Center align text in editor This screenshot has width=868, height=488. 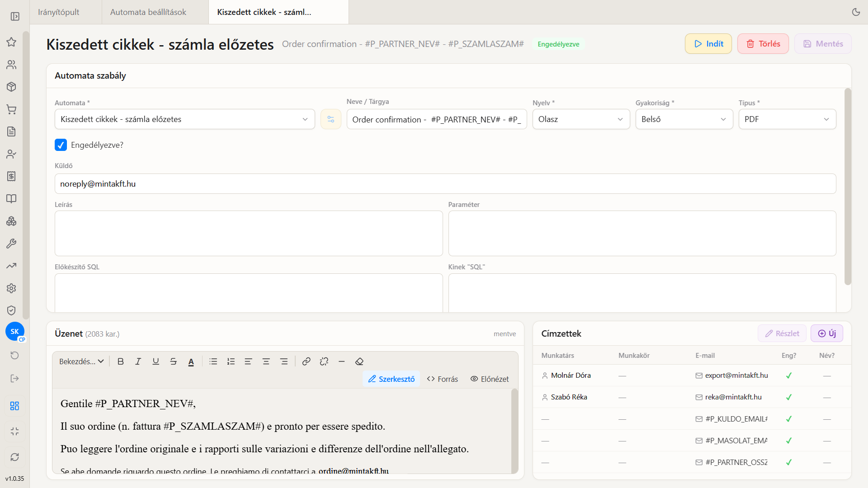click(266, 361)
